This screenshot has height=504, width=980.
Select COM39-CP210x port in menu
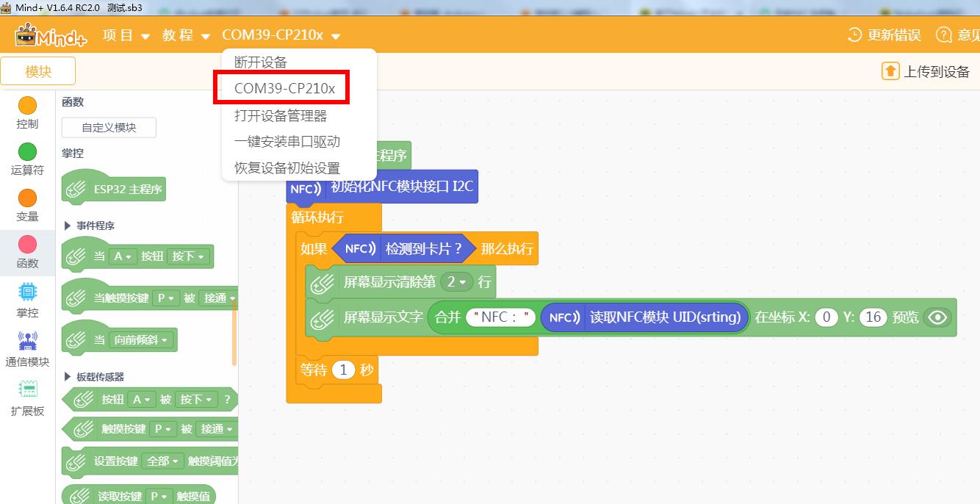point(284,89)
